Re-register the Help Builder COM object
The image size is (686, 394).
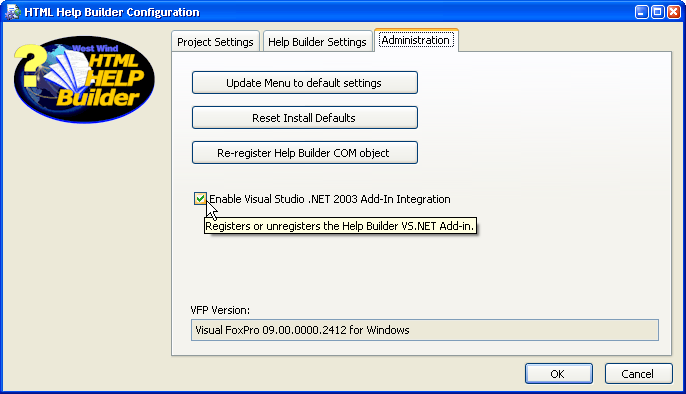coord(304,153)
